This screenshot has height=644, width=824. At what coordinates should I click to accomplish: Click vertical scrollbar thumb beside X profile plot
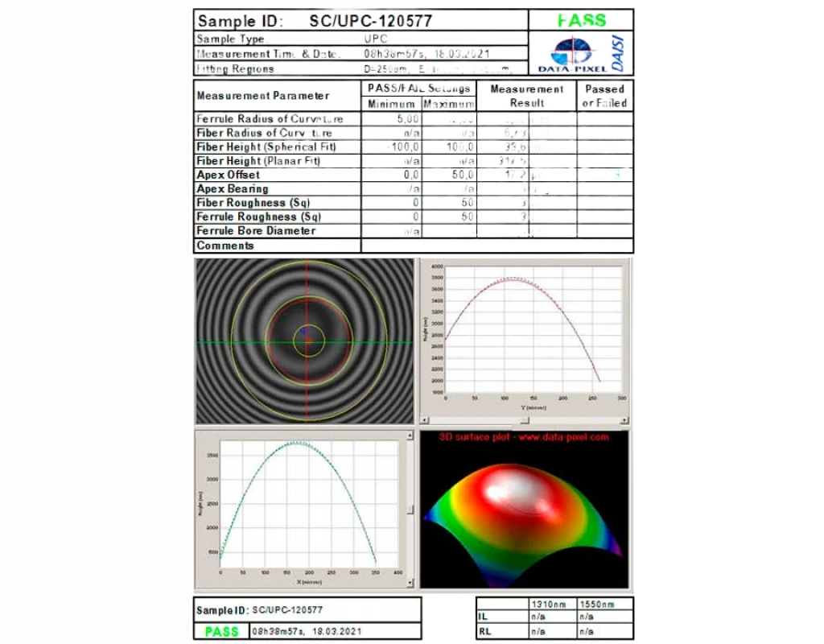tap(410, 510)
